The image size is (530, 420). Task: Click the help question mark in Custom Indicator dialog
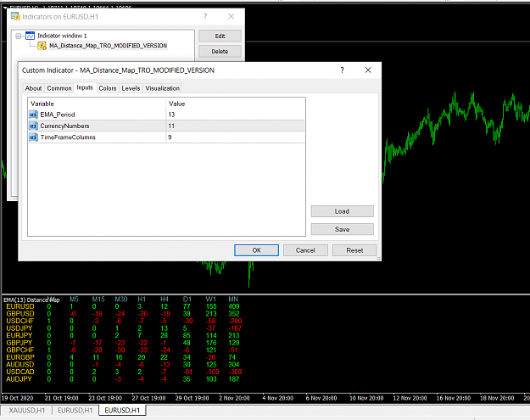coord(342,70)
